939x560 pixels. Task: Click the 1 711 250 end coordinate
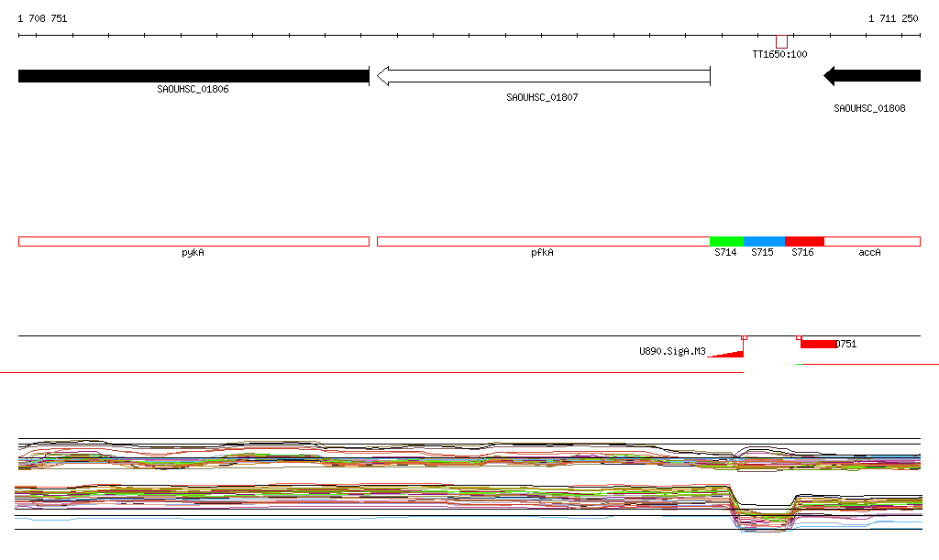tap(893, 18)
